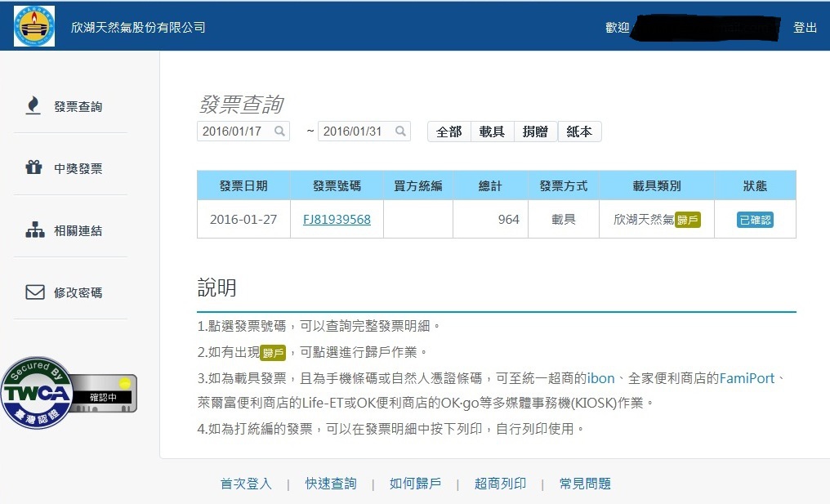
Task: Switch to the 捐贈 invoice filter
Action: [535, 131]
